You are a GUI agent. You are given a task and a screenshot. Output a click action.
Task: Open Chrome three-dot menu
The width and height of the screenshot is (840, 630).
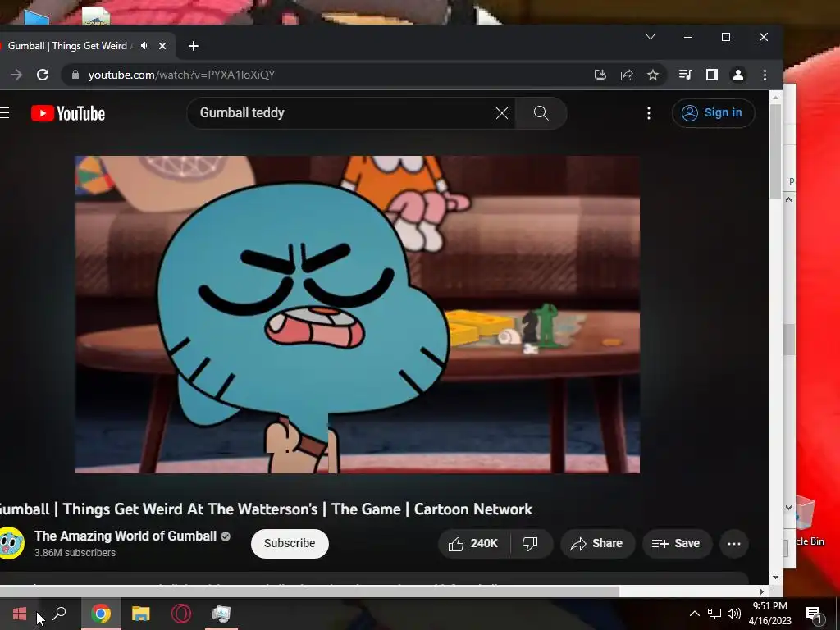[765, 75]
